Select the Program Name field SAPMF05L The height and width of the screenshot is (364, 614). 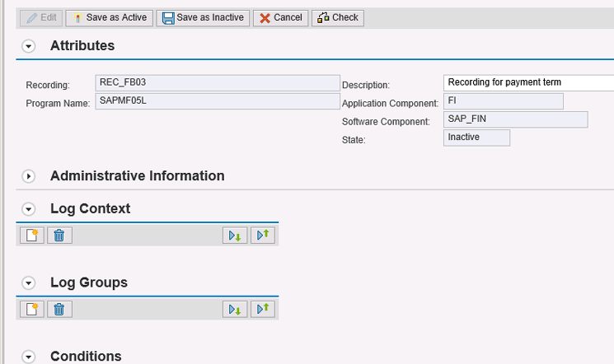(x=216, y=101)
